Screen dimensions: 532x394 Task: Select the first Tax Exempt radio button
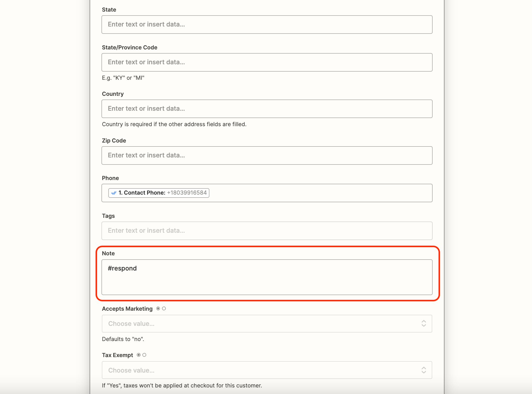coord(138,355)
